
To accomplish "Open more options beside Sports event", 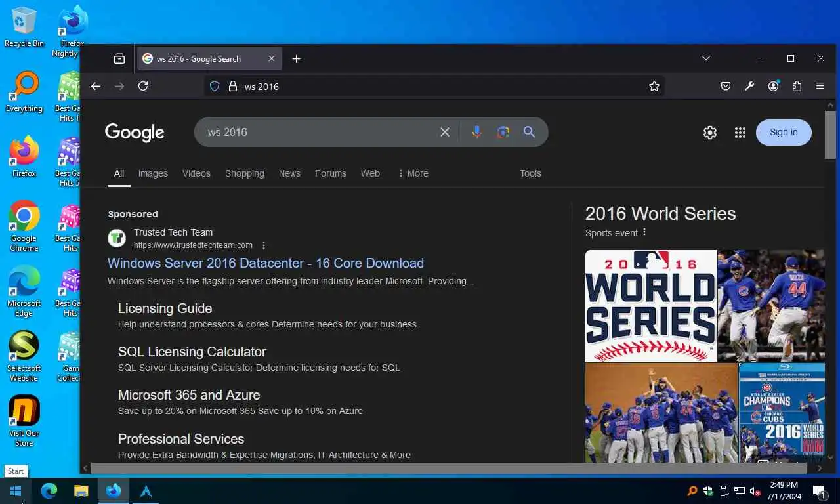I will pyautogui.click(x=644, y=232).
